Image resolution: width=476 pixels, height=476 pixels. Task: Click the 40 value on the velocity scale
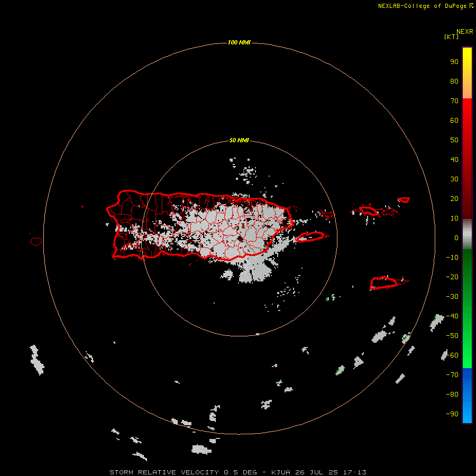click(x=454, y=160)
